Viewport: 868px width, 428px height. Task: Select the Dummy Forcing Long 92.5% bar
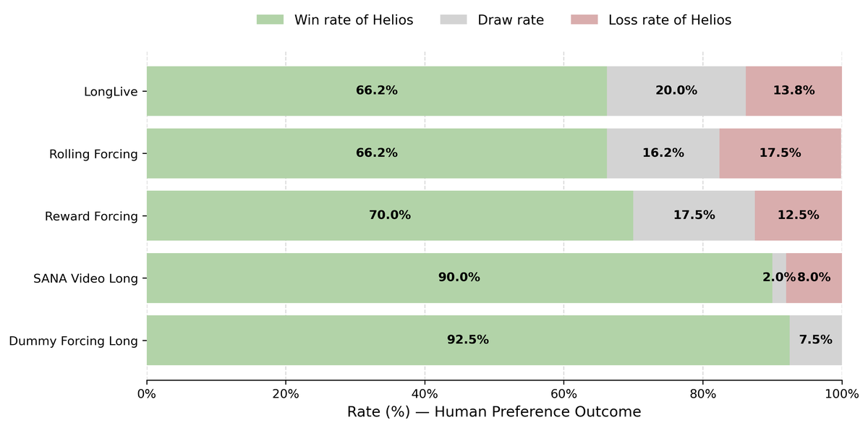468,340
